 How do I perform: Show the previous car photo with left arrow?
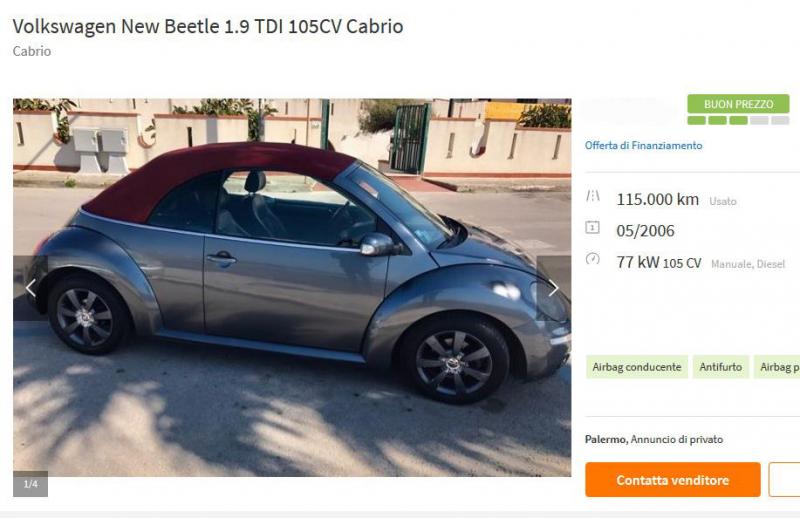click(x=31, y=288)
